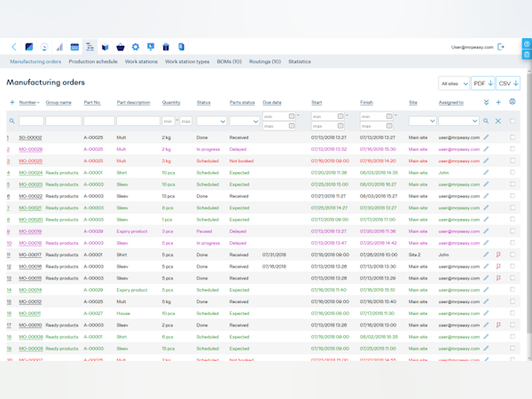Open manufacturing order MO-00024 link
This screenshot has width=532, height=399.
tap(31, 173)
